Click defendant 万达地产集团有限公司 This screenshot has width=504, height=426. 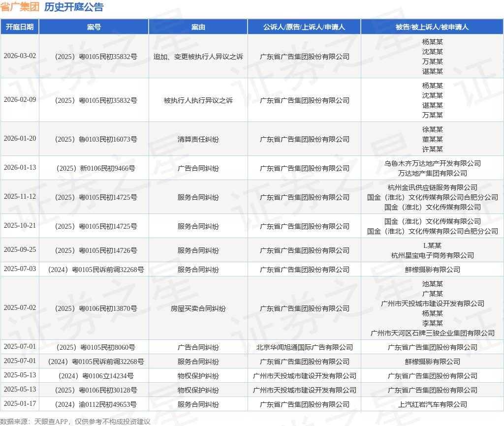pyautogui.click(x=432, y=174)
